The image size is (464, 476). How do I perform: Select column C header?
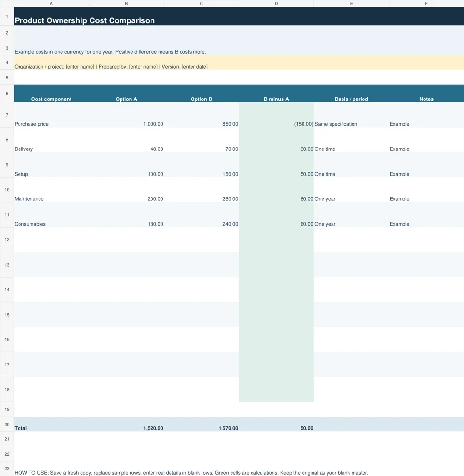201,4
